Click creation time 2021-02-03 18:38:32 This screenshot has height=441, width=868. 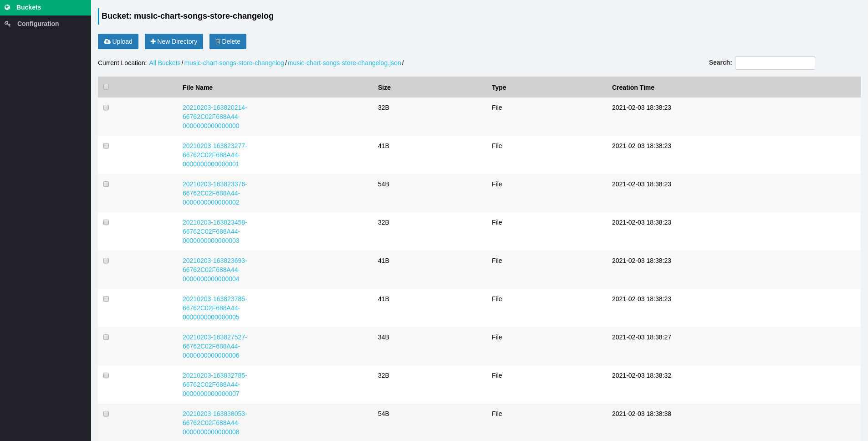pos(642,375)
